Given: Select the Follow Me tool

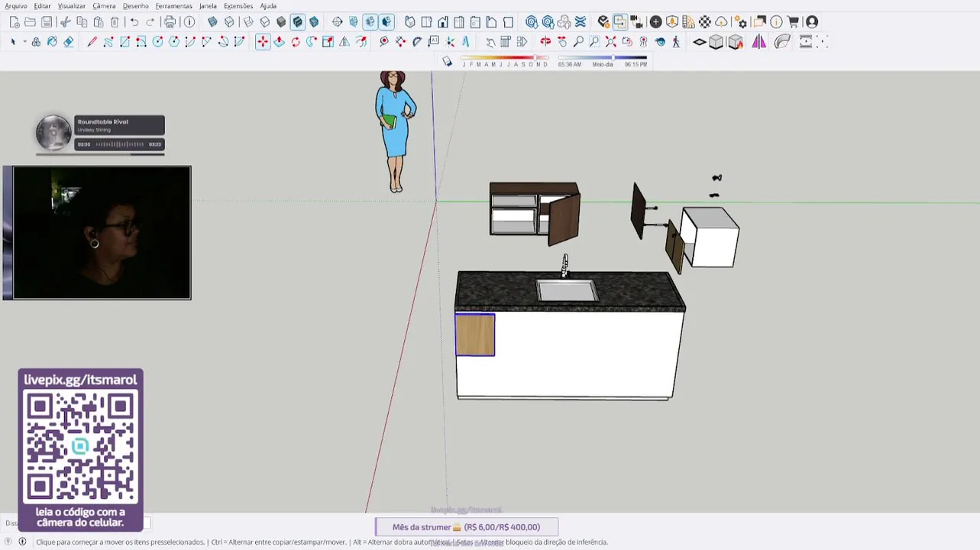Looking at the screenshot, I should pyautogui.click(x=312, y=42).
